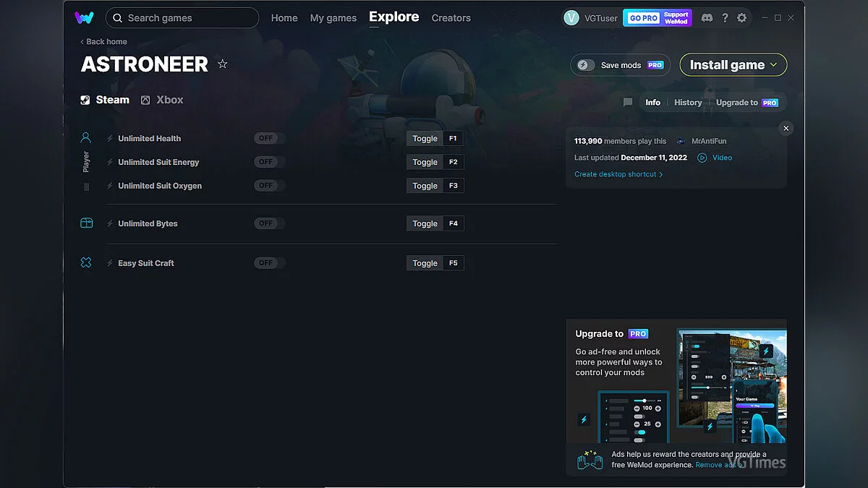Click the F2 hotkey box
Screen dimensions: 868x488
pos(454,162)
